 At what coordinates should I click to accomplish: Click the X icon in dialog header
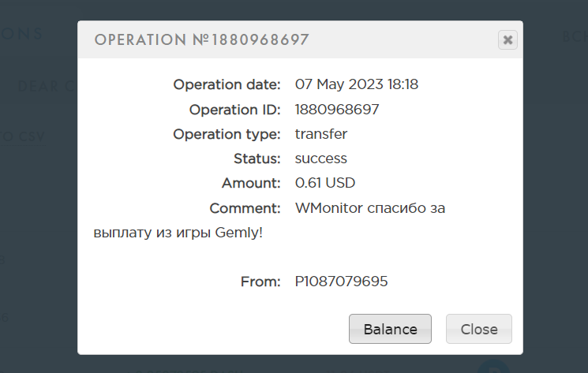point(507,39)
